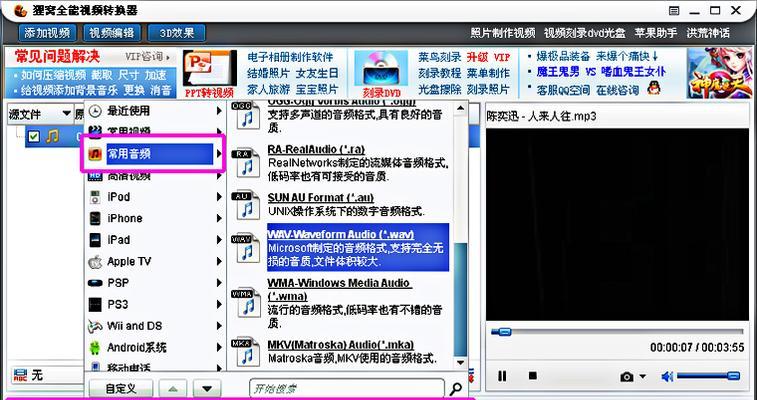Click format list scrollbar down arrow
This screenshot has height=400, width=757.
pos(460,363)
